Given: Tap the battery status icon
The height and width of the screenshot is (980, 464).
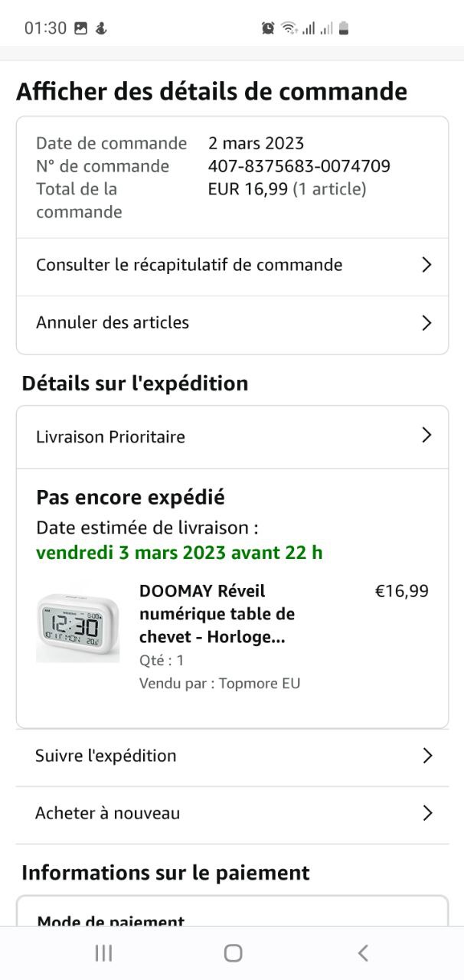Looking at the screenshot, I should (x=344, y=28).
